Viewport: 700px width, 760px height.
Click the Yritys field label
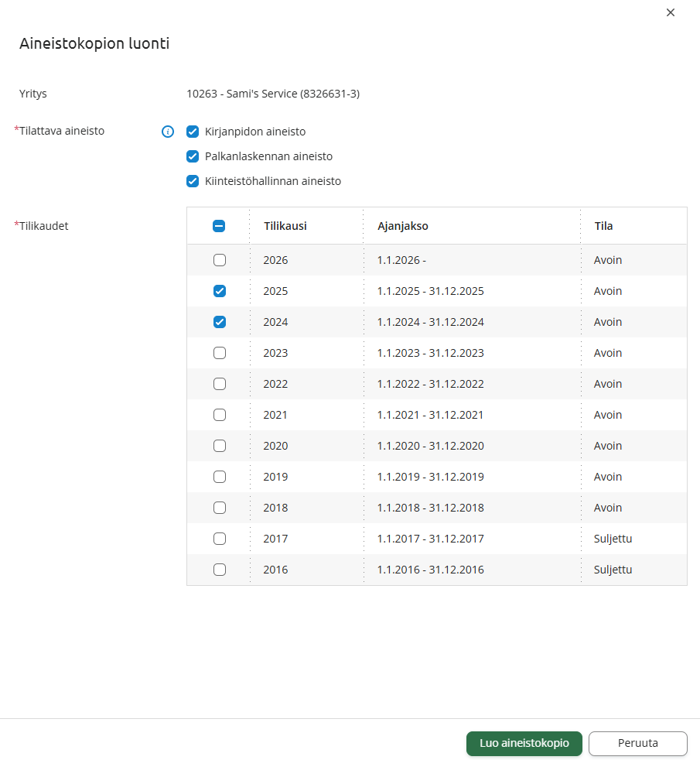(33, 94)
